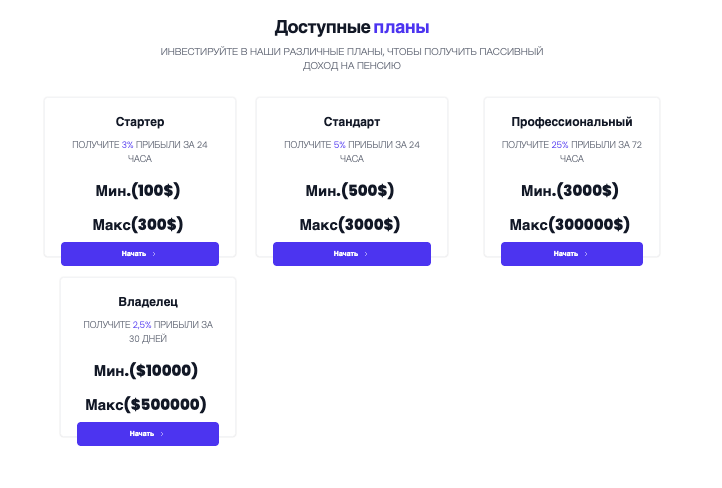Click the 2,5% profit text in Владелец

(x=142, y=325)
